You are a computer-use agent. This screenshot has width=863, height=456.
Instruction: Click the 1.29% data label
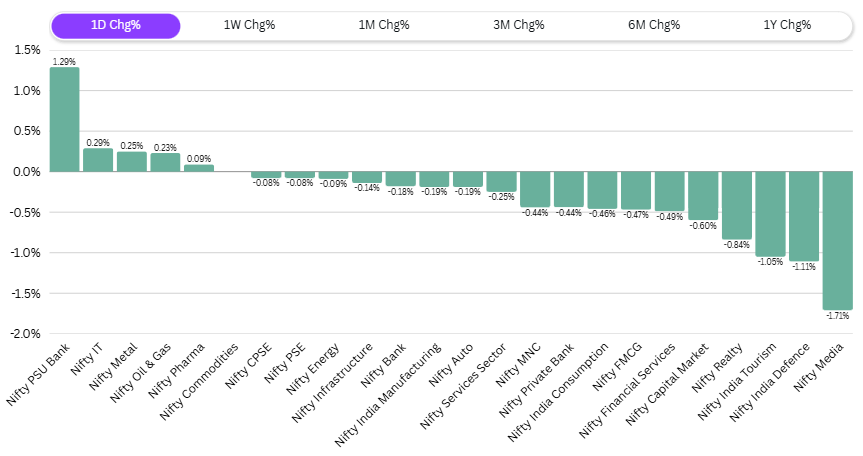[64, 62]
